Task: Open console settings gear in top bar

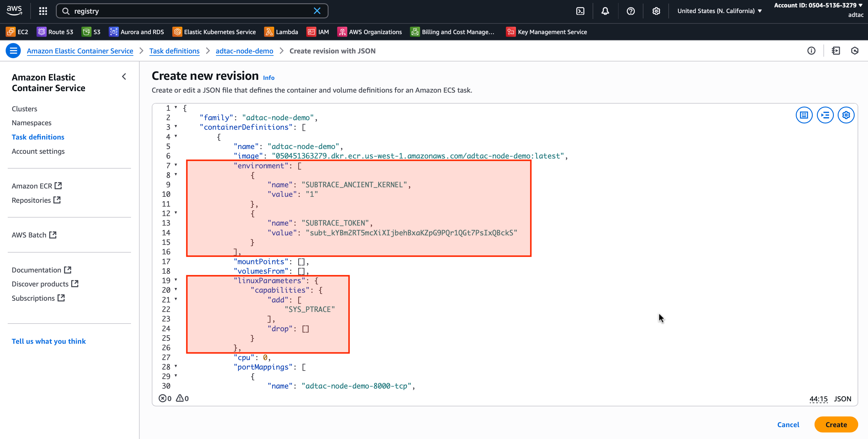Action: (656, 11)
